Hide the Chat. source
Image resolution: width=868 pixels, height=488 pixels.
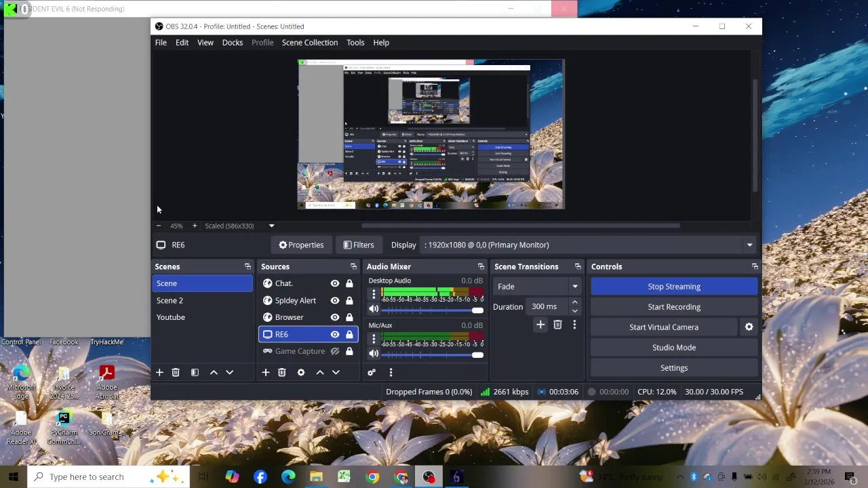[x=334, y=283]
